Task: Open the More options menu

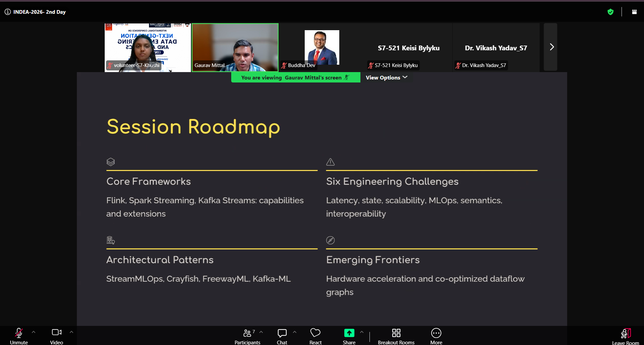Action: (x=436, y=336)
